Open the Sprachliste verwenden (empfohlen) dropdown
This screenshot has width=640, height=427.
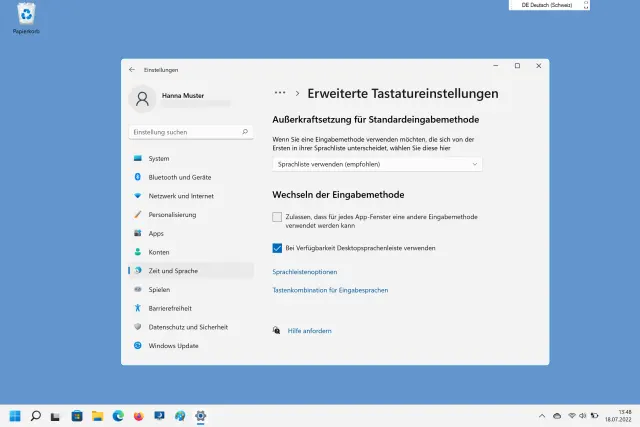pyautogui.click(x=377, y=164)
